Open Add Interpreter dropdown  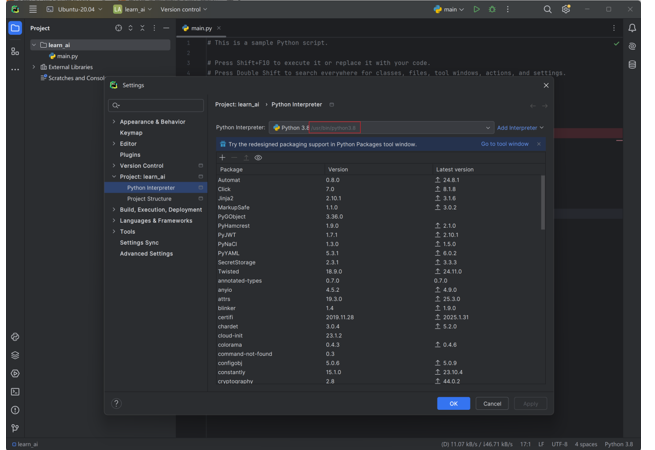520,127
